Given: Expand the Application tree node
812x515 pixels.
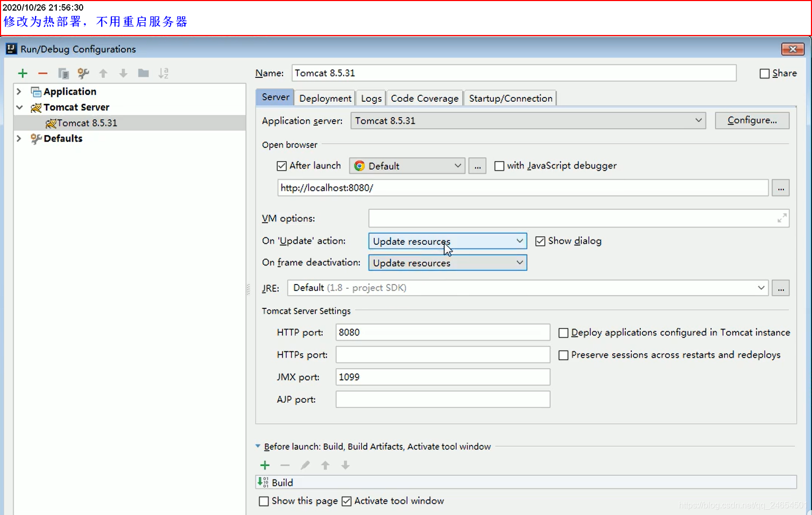Looking at the screenshot, I should coord(19,92).
